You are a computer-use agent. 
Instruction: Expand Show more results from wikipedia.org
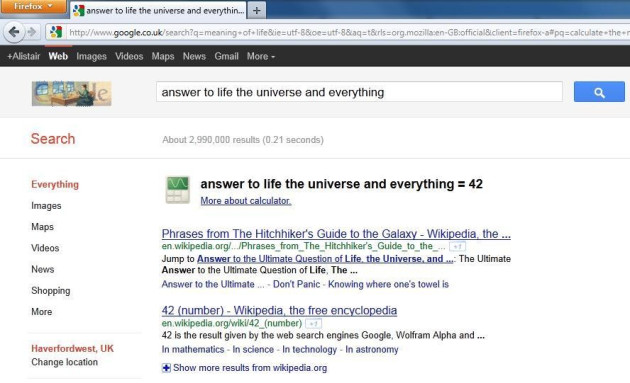[x=245, y=368]
